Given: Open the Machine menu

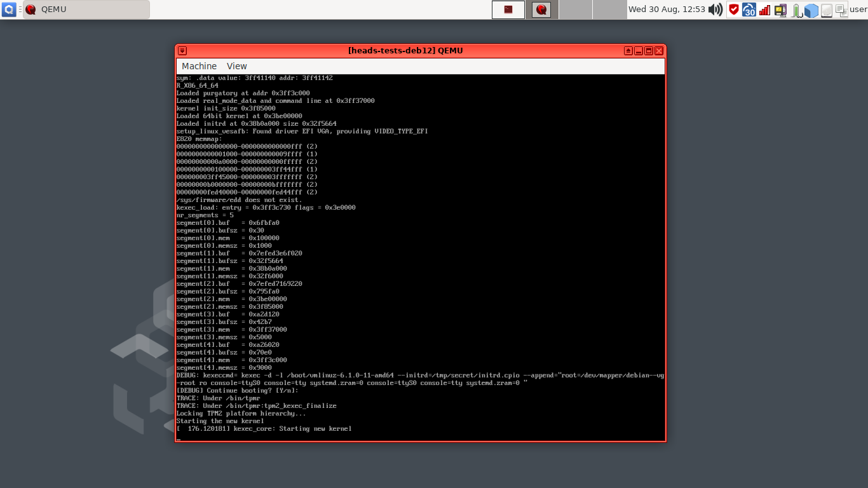Looking at the screenshot, I should 199,66.
